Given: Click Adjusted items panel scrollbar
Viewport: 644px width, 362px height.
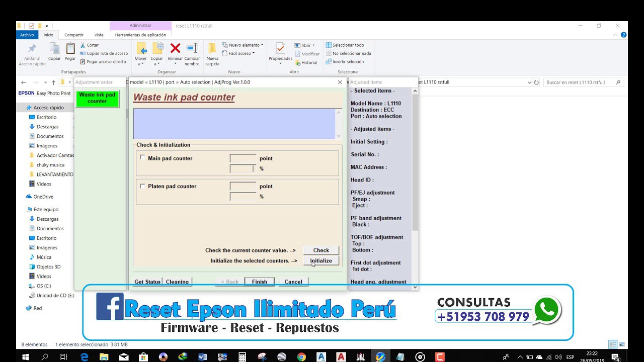Looking at the screenshot, I should point(415,189).
